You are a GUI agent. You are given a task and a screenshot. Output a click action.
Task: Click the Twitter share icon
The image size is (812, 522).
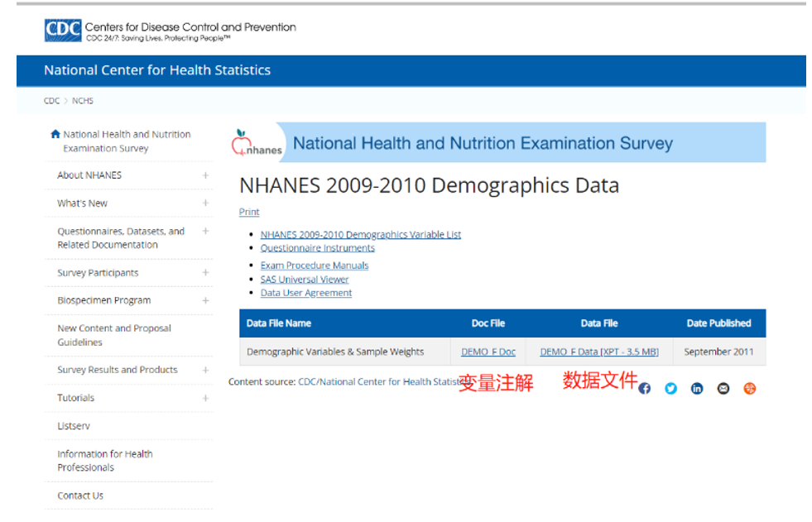coord(670,388)
